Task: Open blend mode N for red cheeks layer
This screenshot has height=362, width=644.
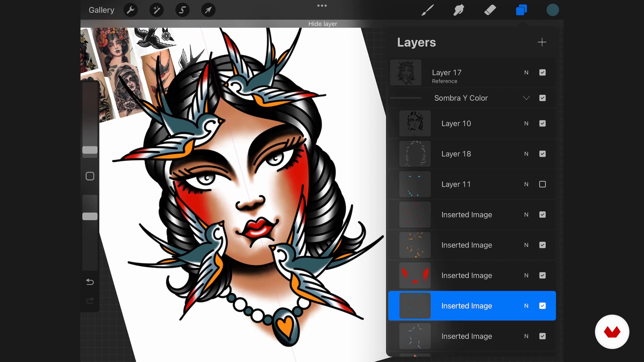Action: tap(526, 275)
